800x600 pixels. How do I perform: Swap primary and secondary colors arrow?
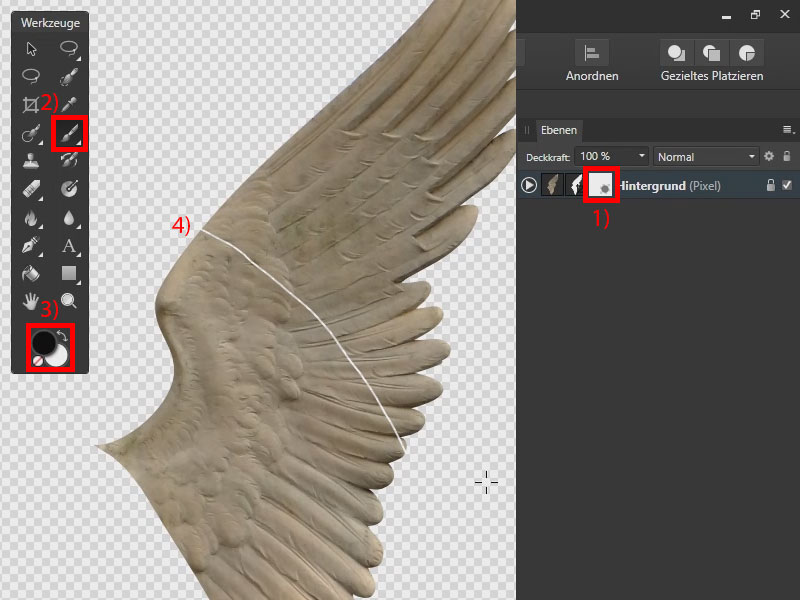point(62,335)
